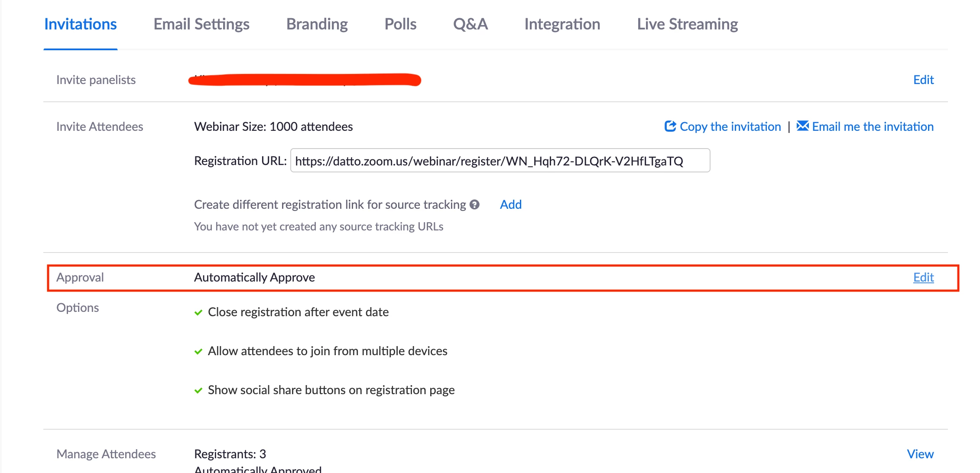Edit the invited panelists
Screen dimensions: 980x473
[923, 80]
